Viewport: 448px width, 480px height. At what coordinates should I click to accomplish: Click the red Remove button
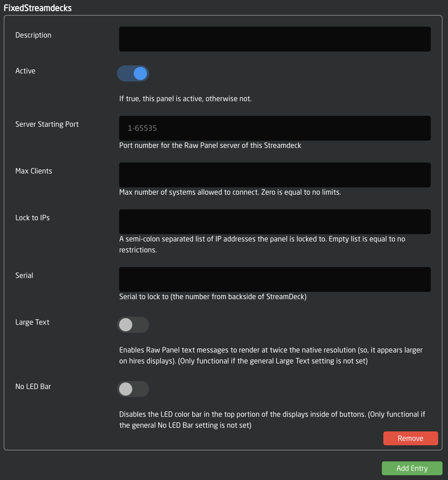(x=411, y=438)
